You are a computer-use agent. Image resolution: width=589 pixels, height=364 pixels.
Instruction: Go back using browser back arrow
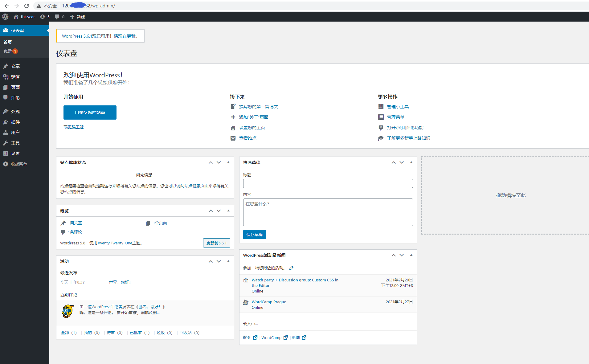click(x=7, y=6)
